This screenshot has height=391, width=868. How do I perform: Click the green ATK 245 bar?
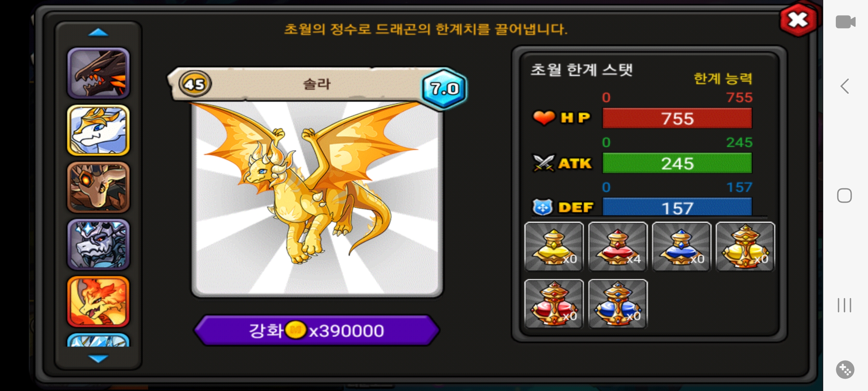coord(677,163)
